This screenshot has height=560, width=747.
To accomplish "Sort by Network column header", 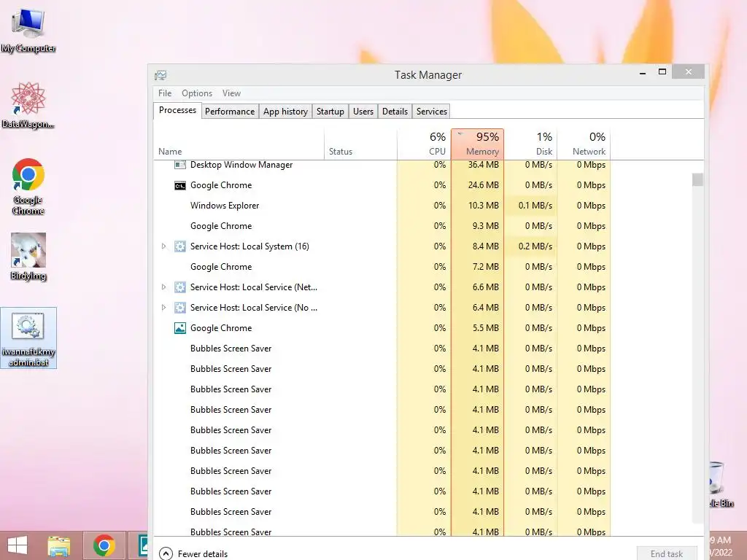I will (x=584, y=144).
